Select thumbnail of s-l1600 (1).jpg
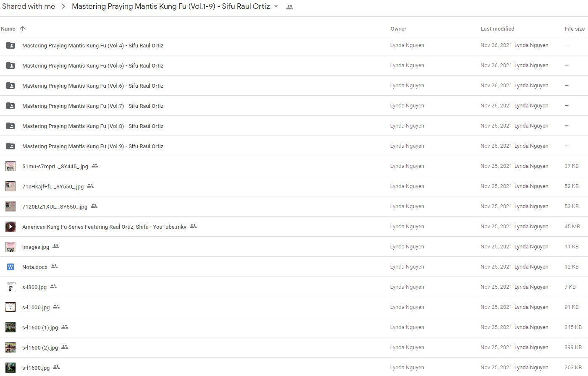588x376 pixels. tap(10, 327)
